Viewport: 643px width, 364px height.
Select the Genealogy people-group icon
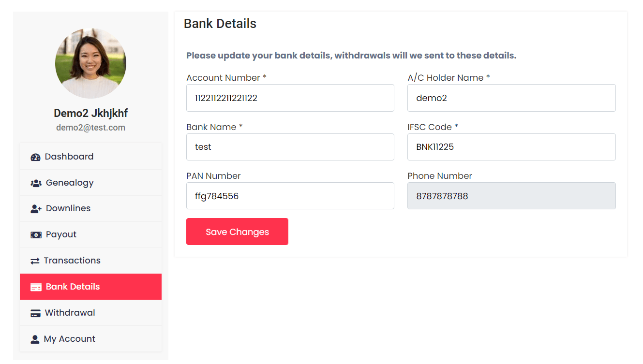point(36,183)
